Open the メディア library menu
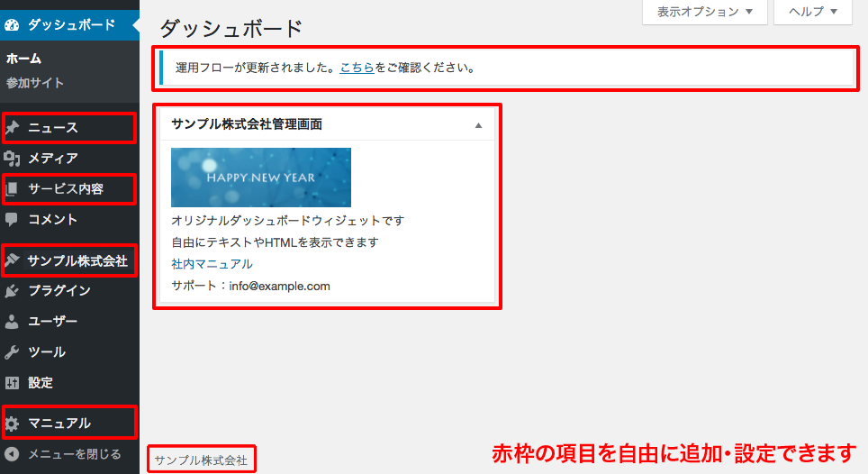Image resolution: width=868 pixels, height=474 pixels. coord(69,159)
